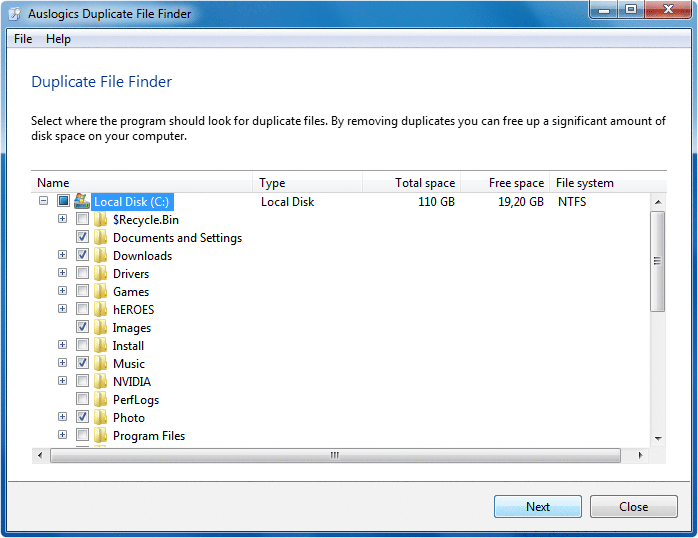Click the Total space column header
698x538 pixels.
click(x=411, y=183)
